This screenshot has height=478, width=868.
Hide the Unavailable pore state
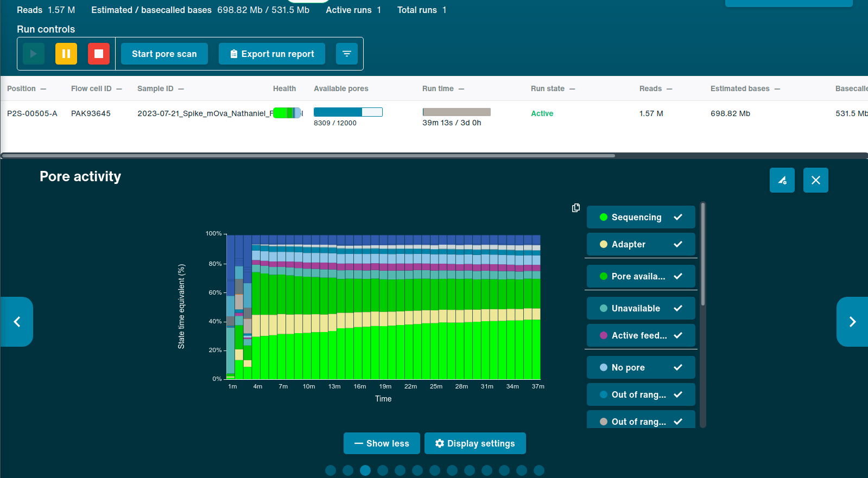(x=641, y=308)
